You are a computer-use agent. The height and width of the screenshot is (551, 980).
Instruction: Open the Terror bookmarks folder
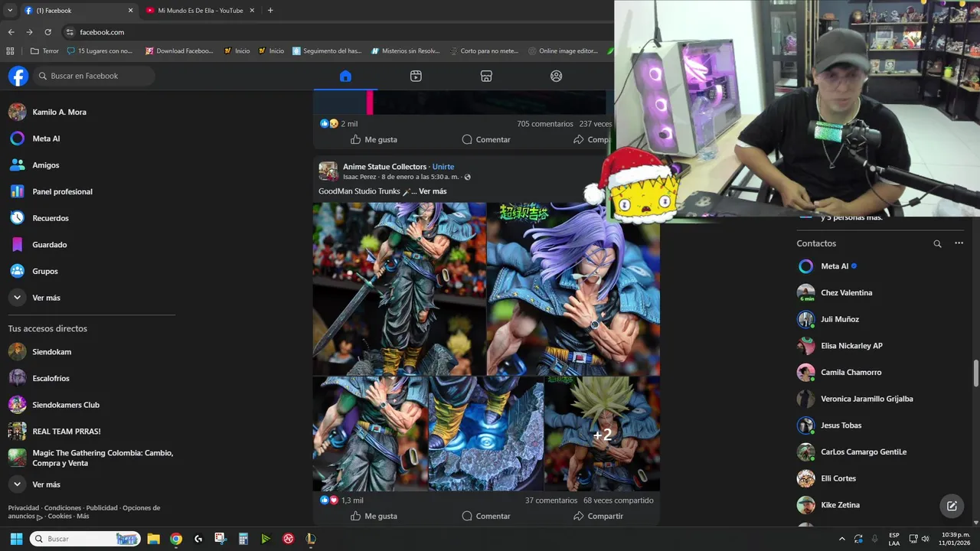44,51
